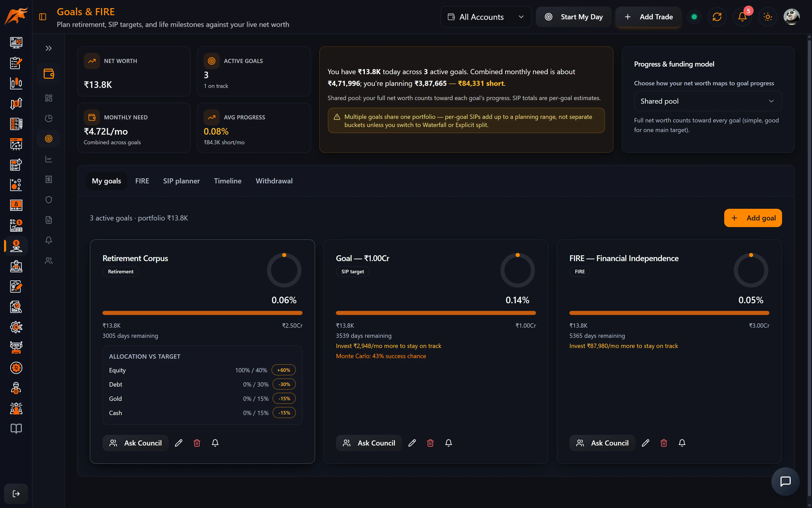
Task: Open the grid dashboard icon in secondary sidebar
Action: coord(49,98)
